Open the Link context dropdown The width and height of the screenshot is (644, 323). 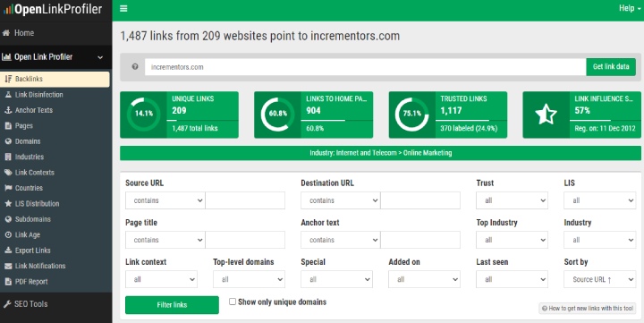pyautogui.click(x=161, y=279)
